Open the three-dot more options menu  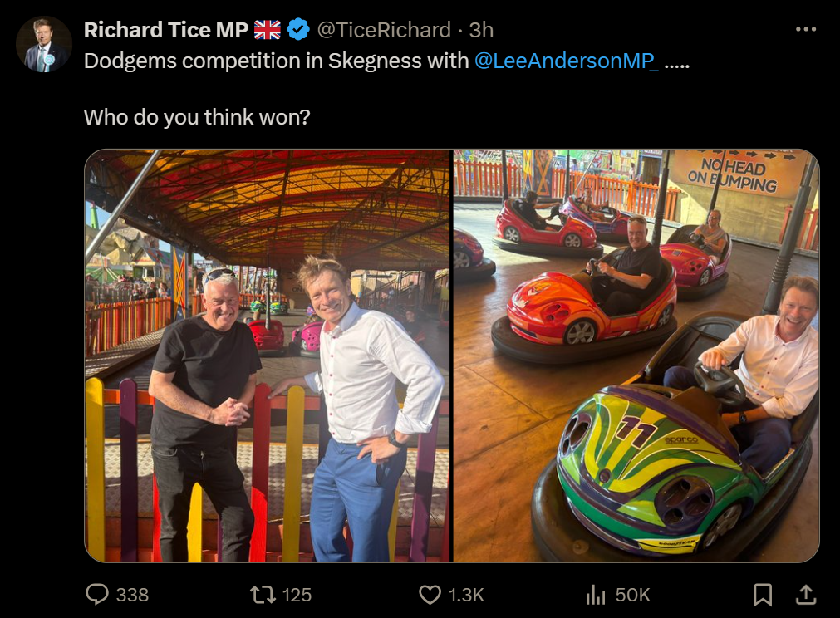pyautogui.click(x=806, y=29)
